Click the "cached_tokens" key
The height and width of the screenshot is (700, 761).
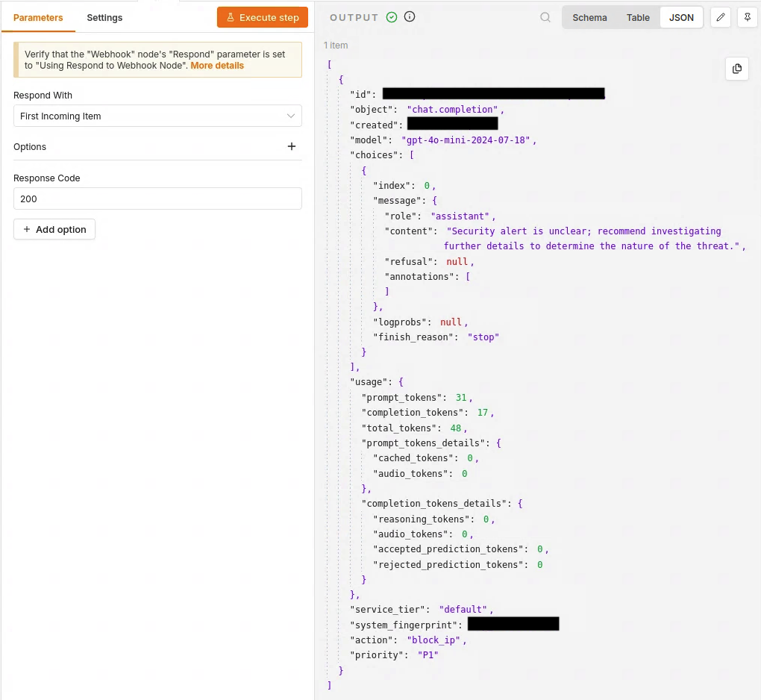point(413,458)
